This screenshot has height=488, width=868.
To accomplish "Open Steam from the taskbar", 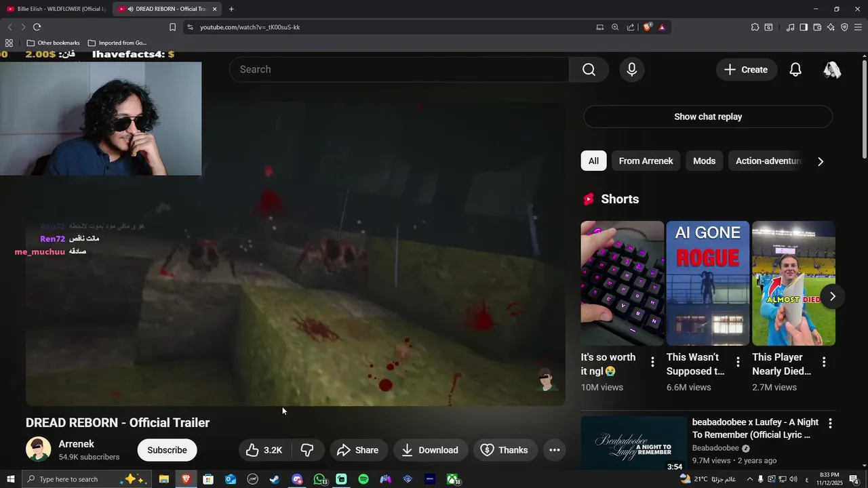I will (275, 479).
